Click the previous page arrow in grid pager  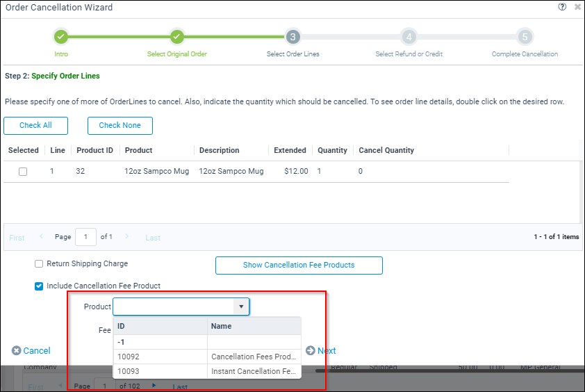pos(41,236)
